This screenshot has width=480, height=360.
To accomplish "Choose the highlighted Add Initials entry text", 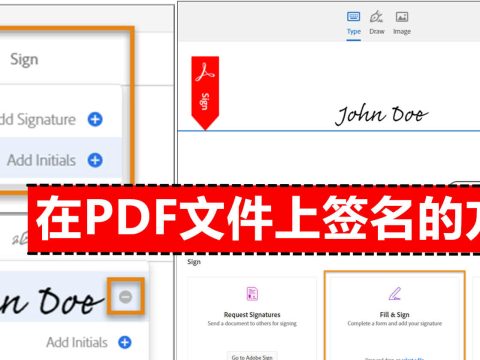I will tap(42, 160).
